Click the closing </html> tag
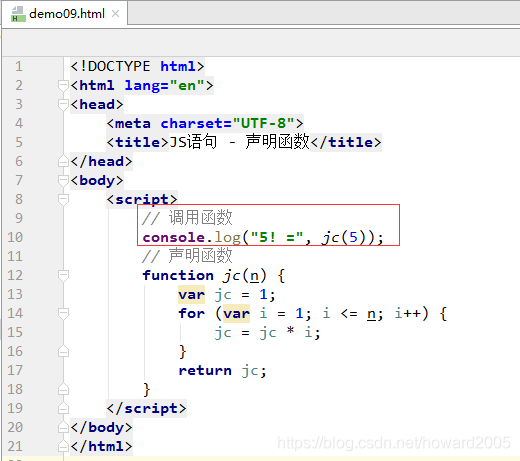Screen dimensions: 520x461 click(x=101, y=446)
